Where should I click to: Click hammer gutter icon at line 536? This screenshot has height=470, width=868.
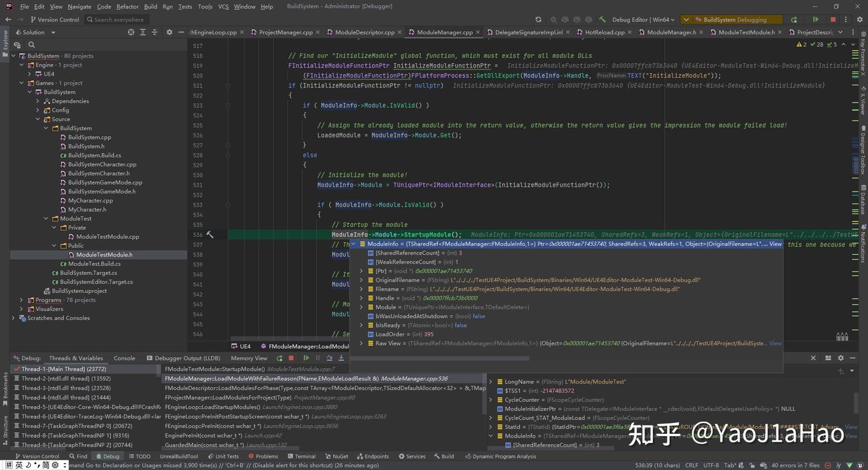pyautogui.click(x=210, y=234)
